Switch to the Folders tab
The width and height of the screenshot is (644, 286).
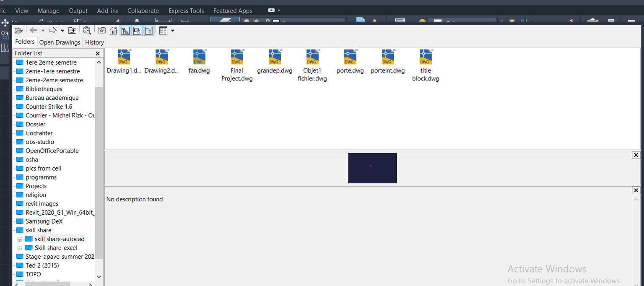25,42
